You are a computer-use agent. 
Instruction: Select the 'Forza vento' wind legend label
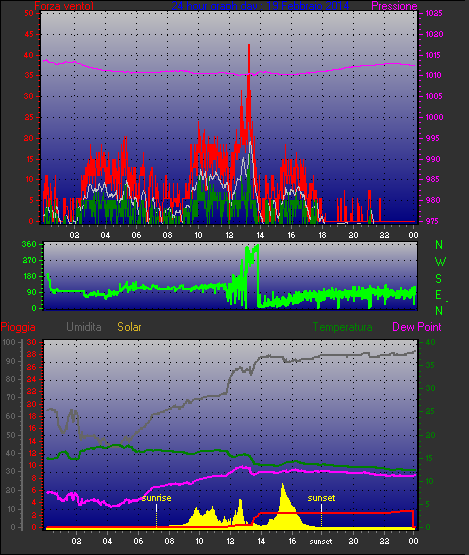(x=64, y=6)
